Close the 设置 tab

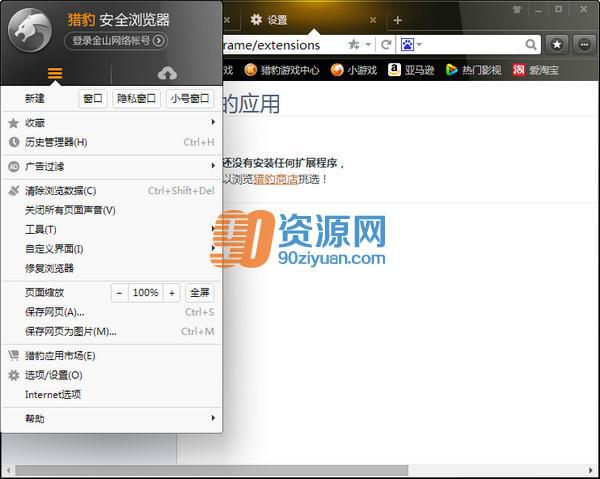[373, 20]
